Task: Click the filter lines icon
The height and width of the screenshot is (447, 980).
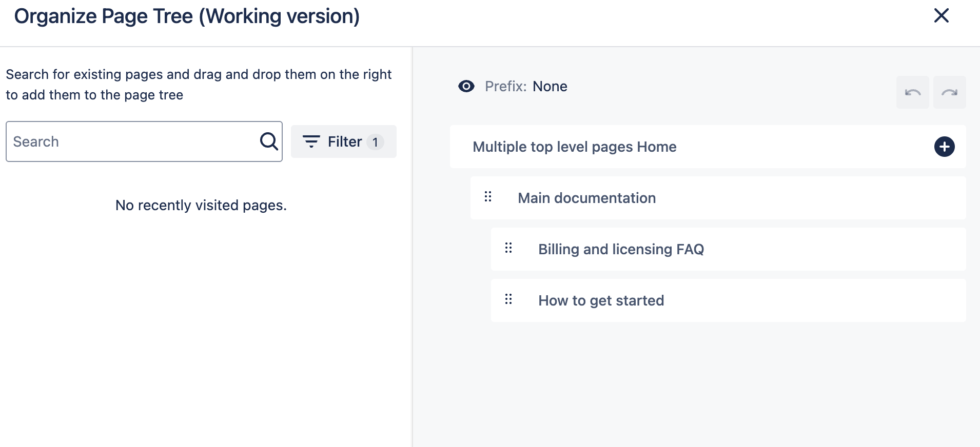Action: (x=311, y=141)
